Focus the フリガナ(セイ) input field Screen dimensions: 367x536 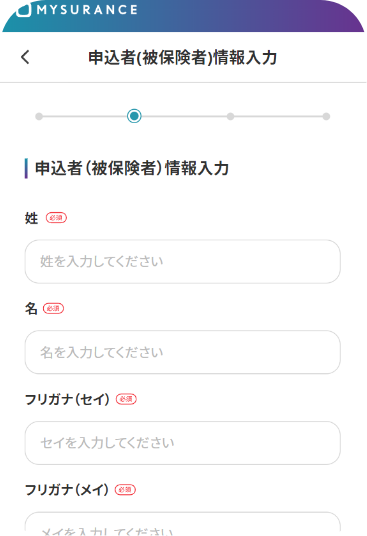pyautogui.click(x=183, y=443)
